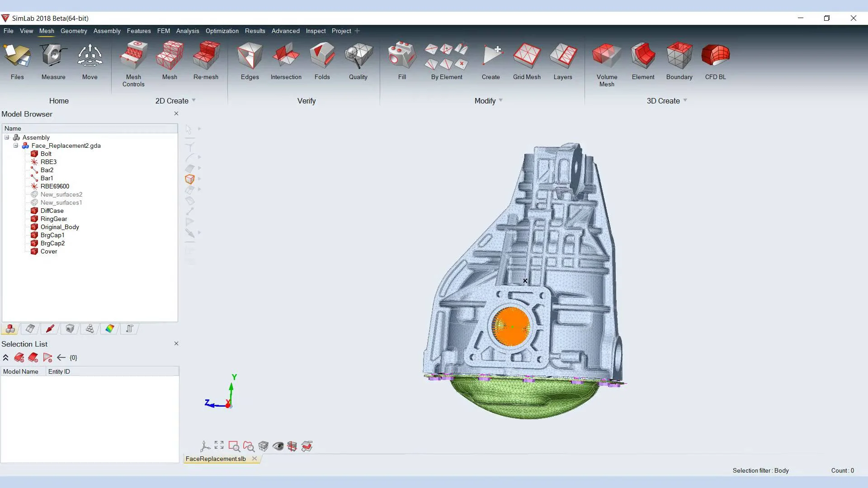Expand the 2D Create group dropdown
Image resolution: width=868 pixels, height=488 pixels.
[194, 100]
